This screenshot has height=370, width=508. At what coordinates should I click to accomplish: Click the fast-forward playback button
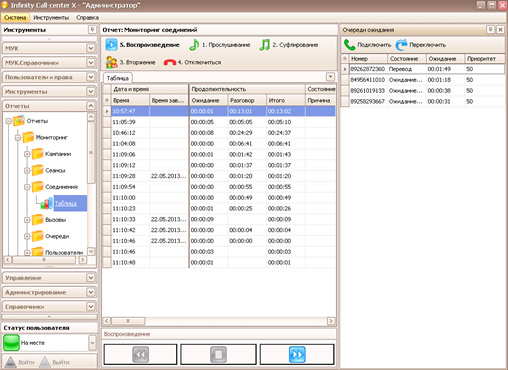(297, 355)
